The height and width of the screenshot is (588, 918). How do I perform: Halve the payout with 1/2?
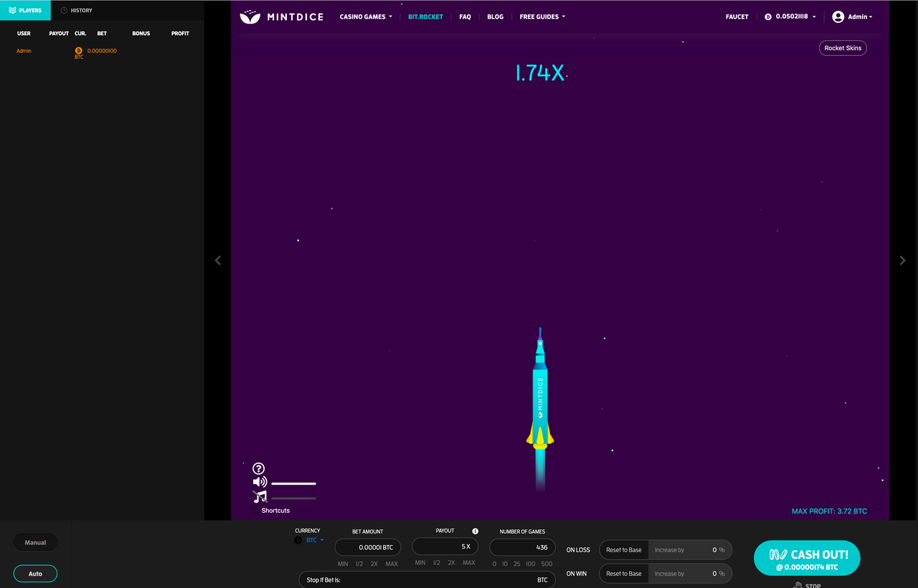(437, 563)
